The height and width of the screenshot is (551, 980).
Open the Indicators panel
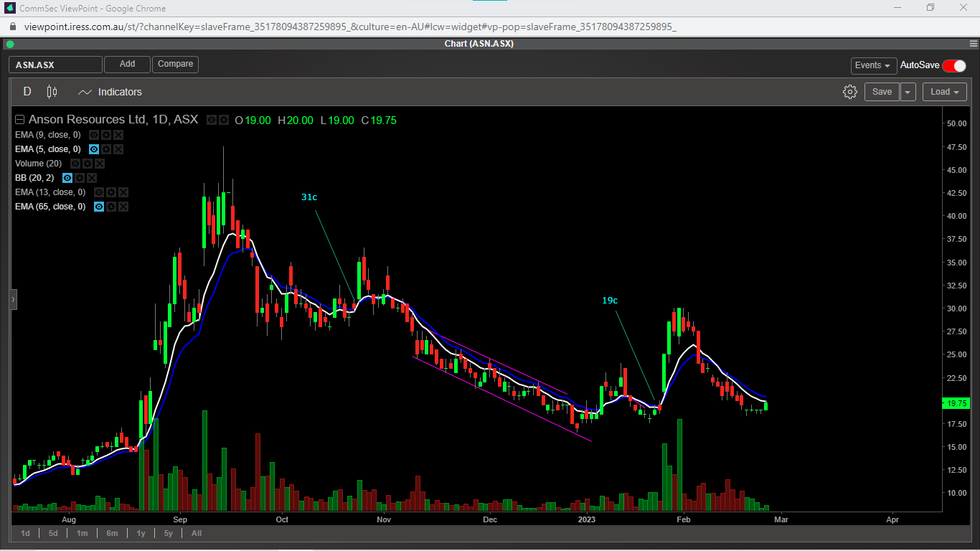(110, 92)
